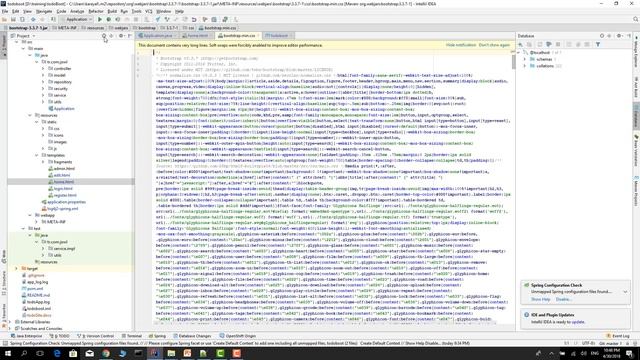
Task: Expand the security package folder
Action: (43, 89)
